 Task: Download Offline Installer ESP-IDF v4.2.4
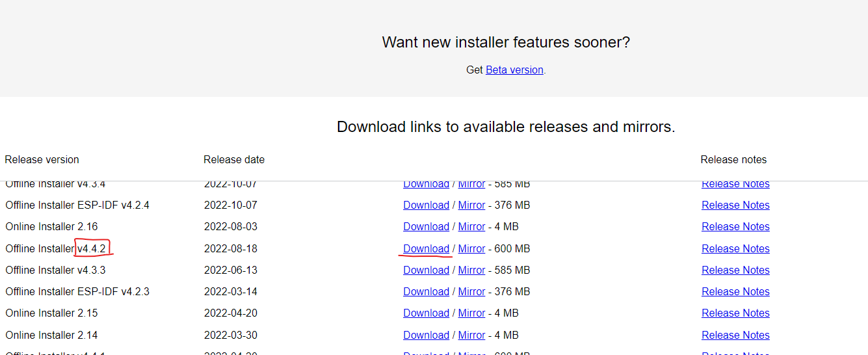[426, 205]
